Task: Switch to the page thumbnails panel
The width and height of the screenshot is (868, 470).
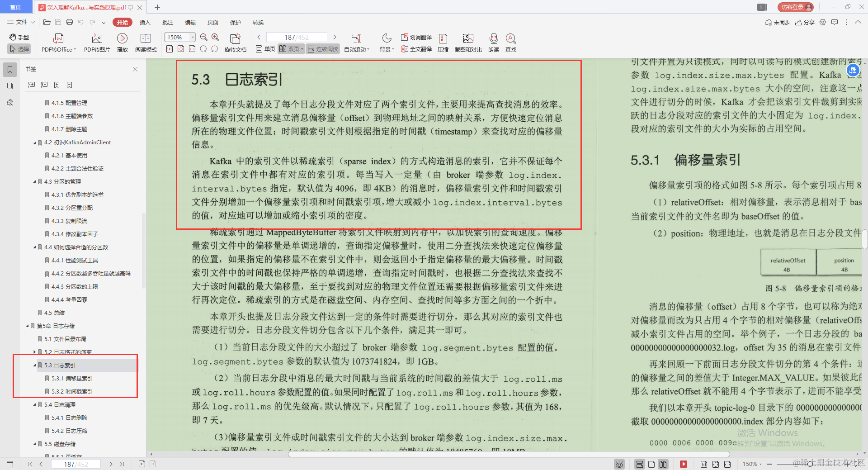Action: [10, 86]
